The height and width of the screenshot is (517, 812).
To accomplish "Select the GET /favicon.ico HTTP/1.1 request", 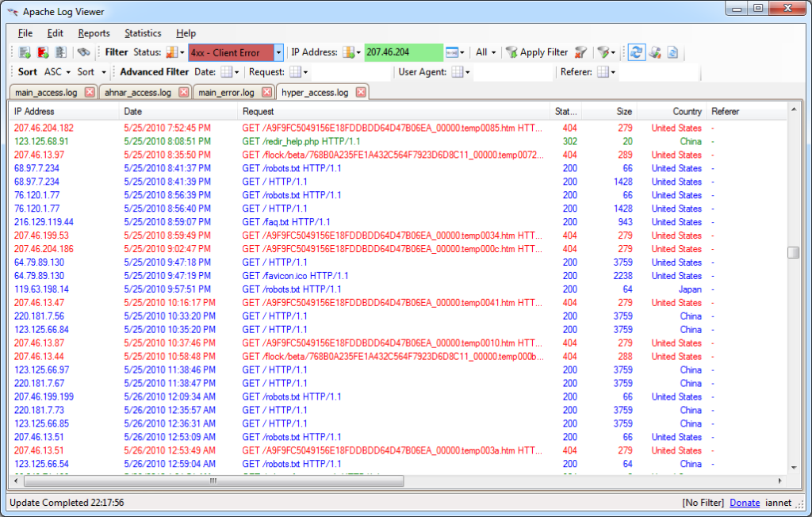I will click(295, 276).
